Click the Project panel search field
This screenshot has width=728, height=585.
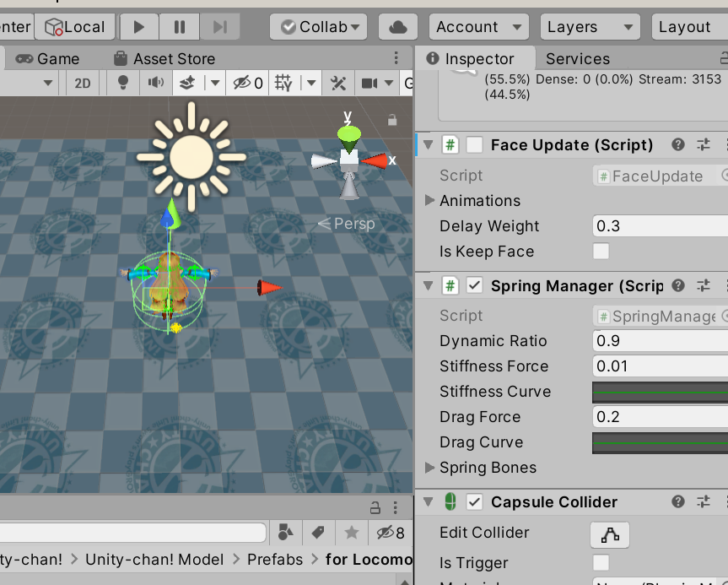pos(132,533)
